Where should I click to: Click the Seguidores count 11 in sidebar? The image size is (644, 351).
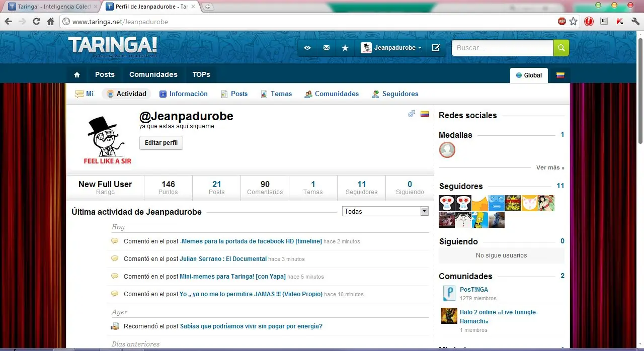click(x=560, y=186)
